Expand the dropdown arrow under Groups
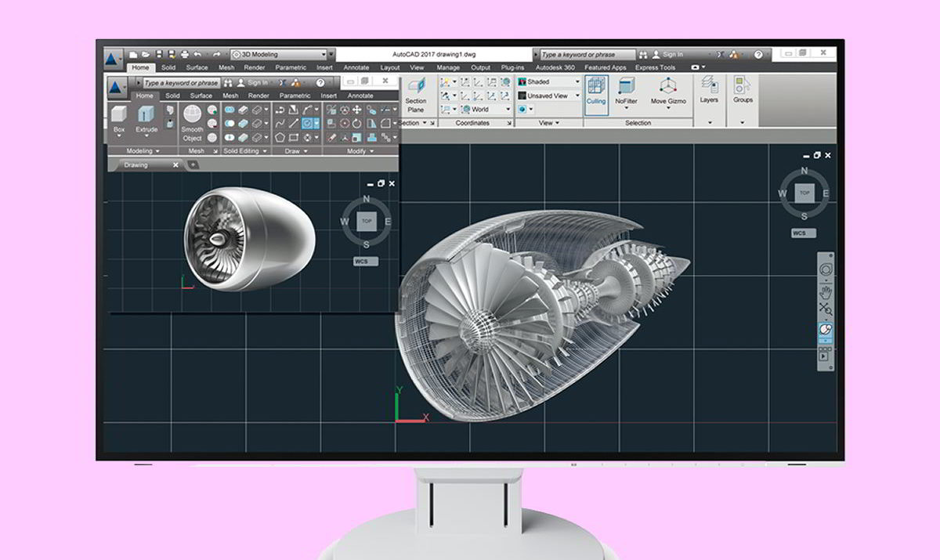Screen dimensions: 940x560 tap(742, 123)
